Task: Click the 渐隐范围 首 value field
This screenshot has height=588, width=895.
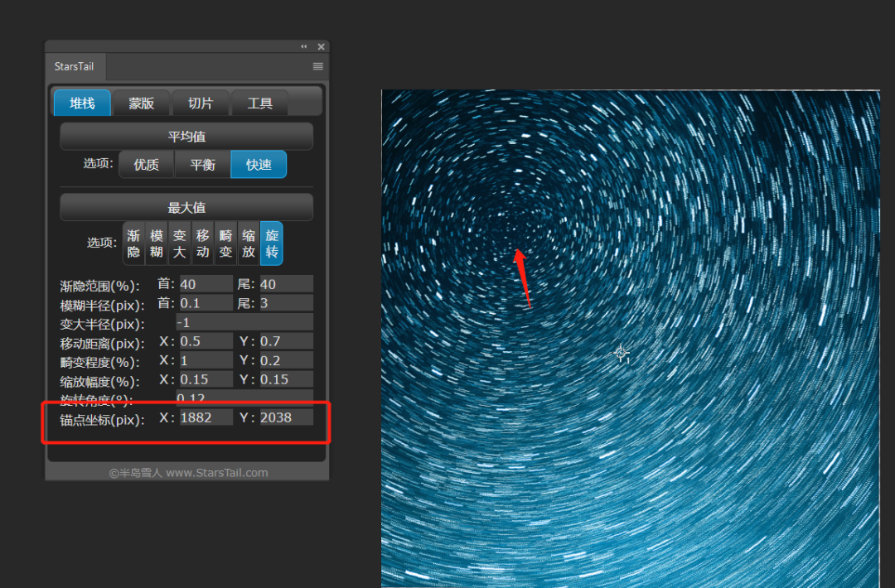Action: pyautogui.click(x=206, y=284)
